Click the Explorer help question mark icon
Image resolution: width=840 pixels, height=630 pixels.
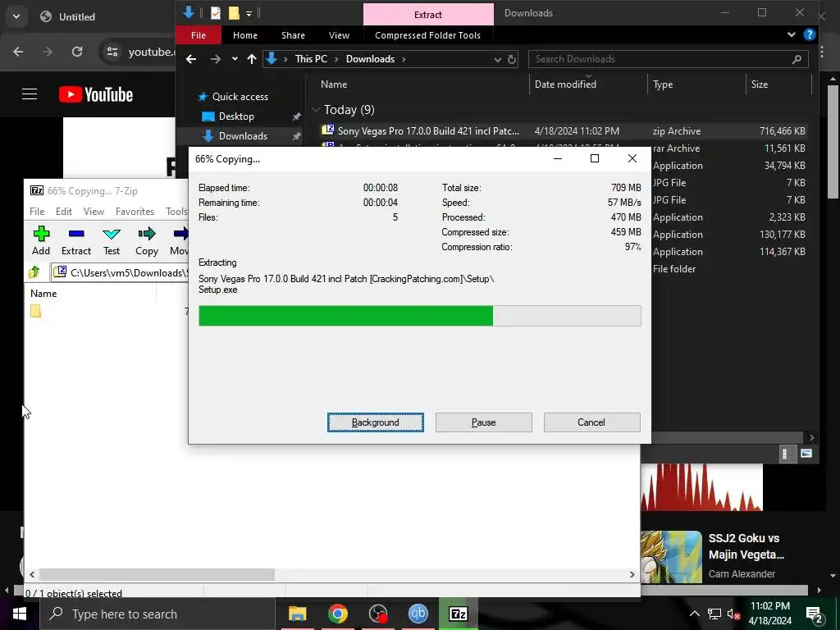point(810,34)
